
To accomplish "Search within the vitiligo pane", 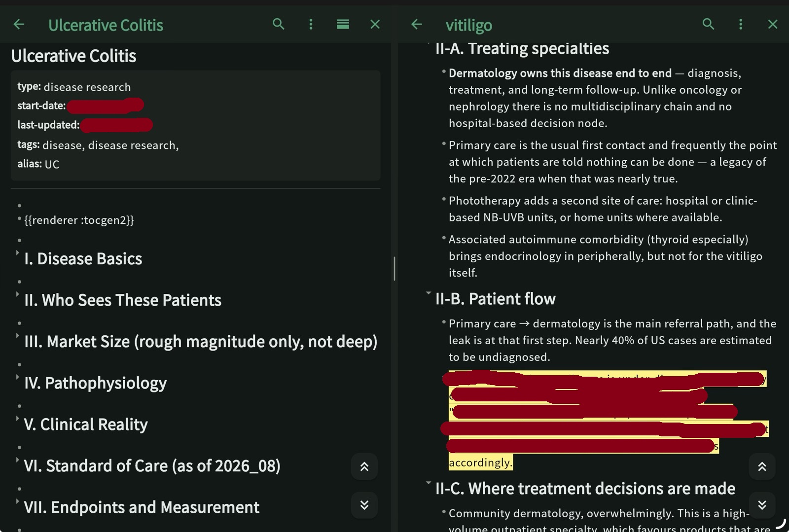I will pos(708,24).
